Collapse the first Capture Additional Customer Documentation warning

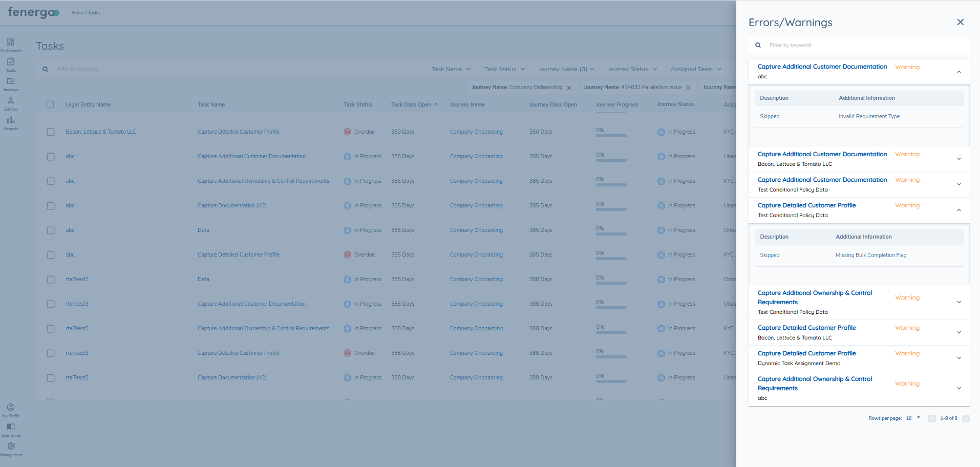pos(958,71)
